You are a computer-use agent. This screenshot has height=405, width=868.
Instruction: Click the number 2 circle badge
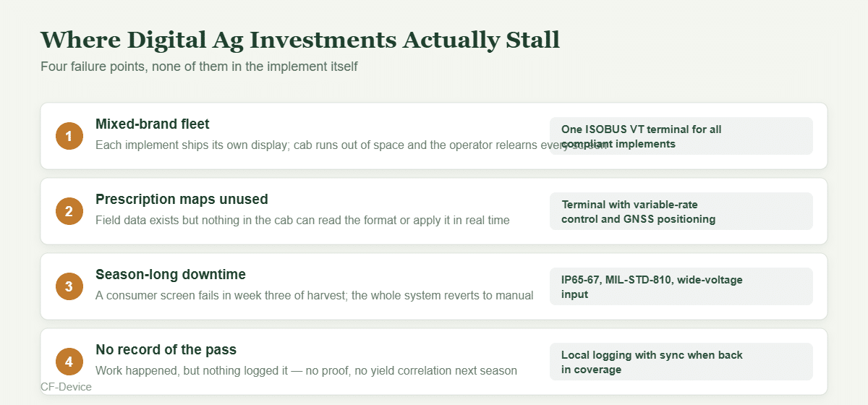pos(69,211)
